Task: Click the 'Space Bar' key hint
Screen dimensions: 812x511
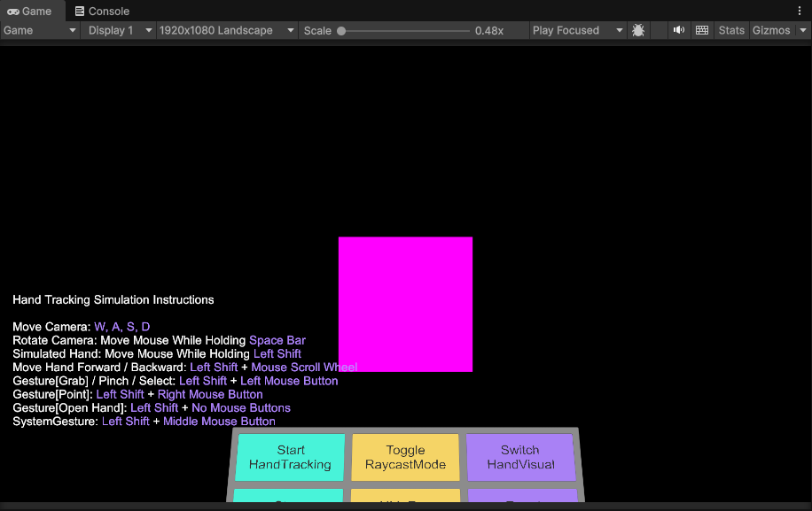Action: pyautogui.click(x=277, y=340)
